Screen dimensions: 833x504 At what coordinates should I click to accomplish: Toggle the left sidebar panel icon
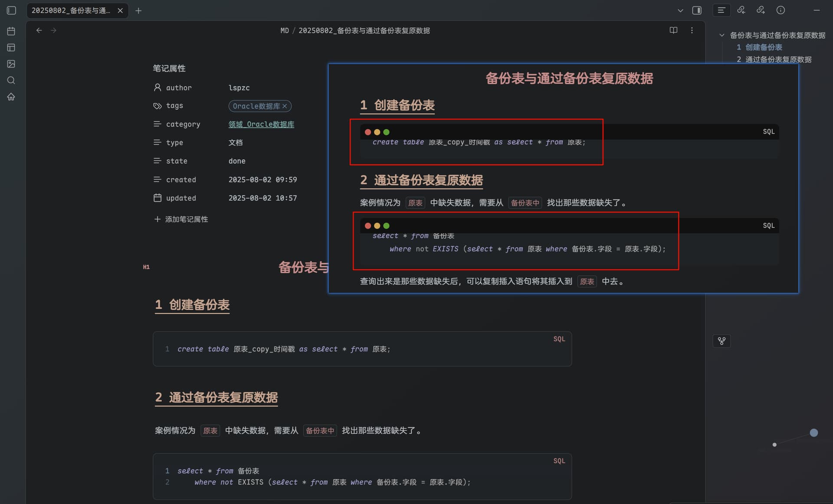pos(12,10)
